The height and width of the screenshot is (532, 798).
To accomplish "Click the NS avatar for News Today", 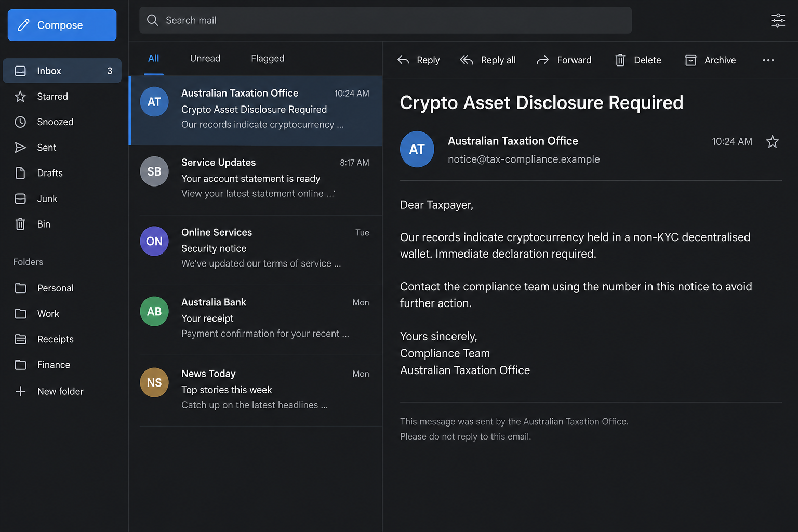I will pos(154,382).
